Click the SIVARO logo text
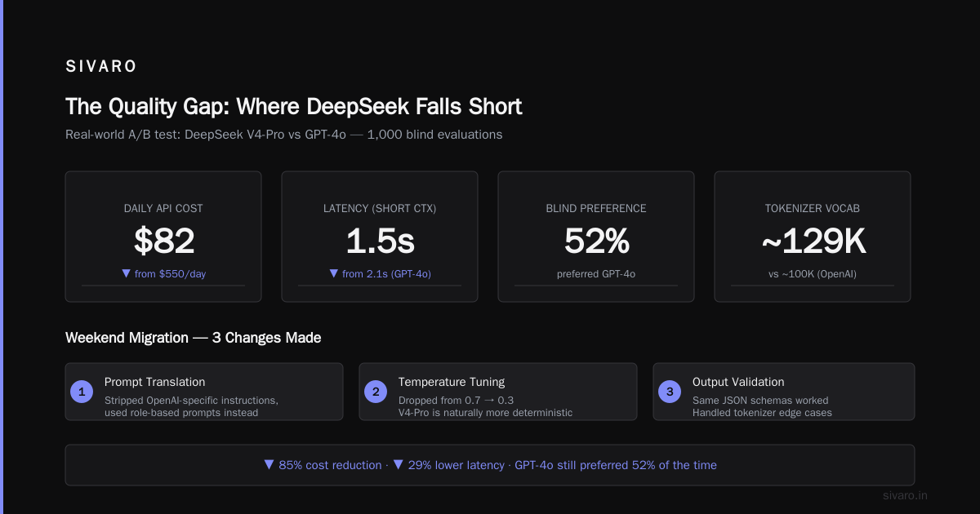The width and height of the screenshot is (980, 514). click(101, 67)
